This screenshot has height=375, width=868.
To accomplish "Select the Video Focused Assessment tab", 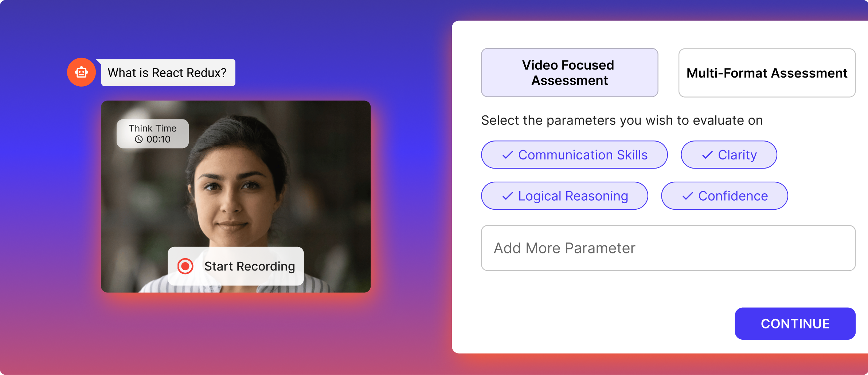I will coord(569,73).
